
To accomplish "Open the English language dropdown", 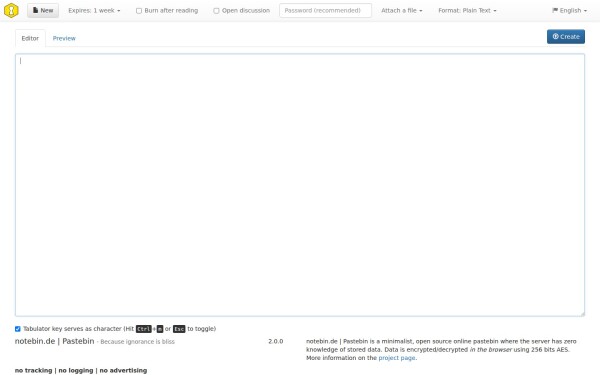I will [569, 10].
